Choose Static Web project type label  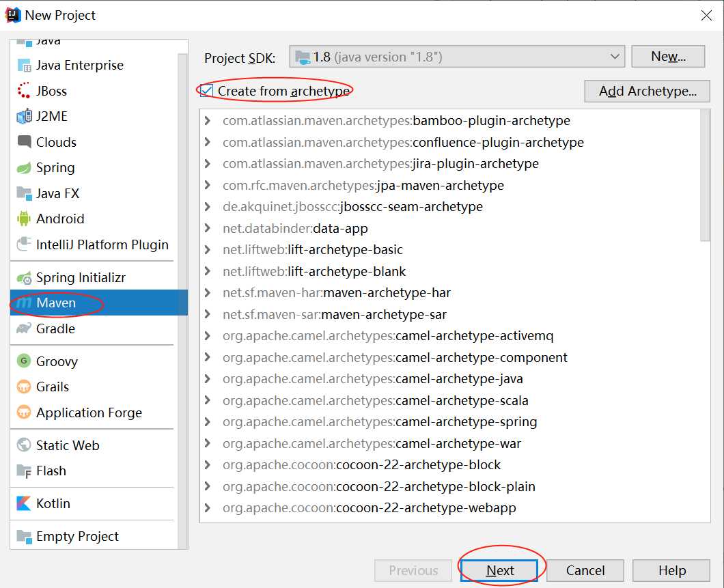click(68, 445)
